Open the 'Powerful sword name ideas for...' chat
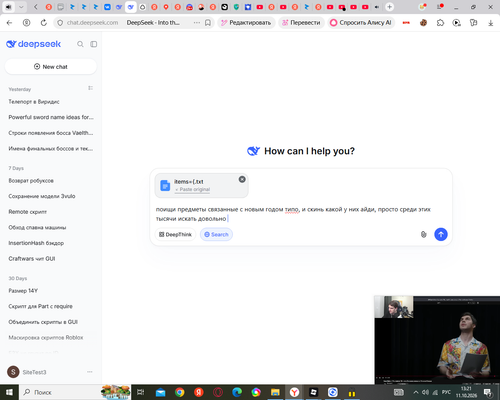 pyautogui.click(x=51, y=117)
